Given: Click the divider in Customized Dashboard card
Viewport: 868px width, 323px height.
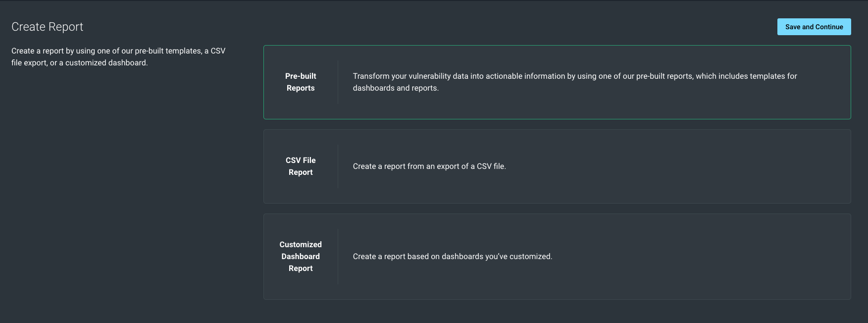Looking at the screenshot, I should pyautogui.click(x=338, y=256).
